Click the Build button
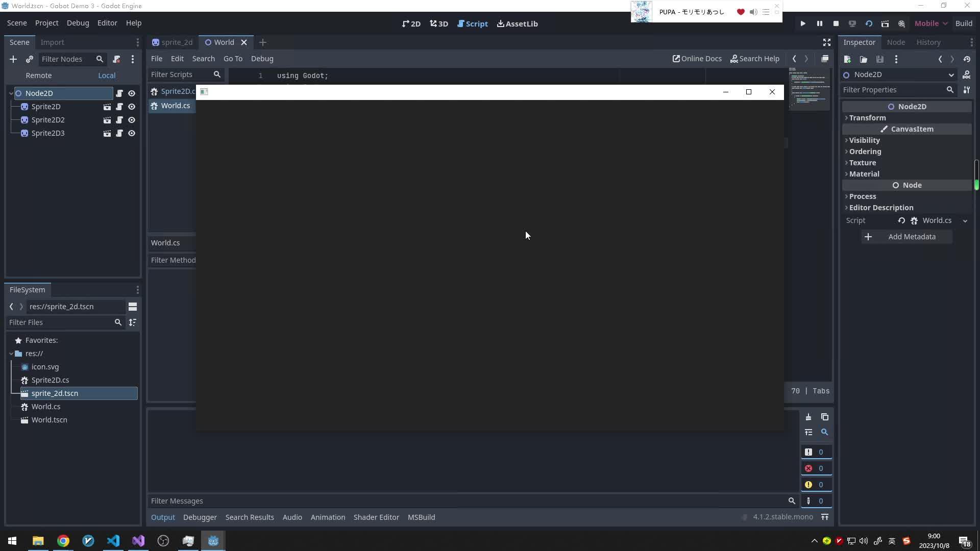The image size is (980, 551). 964,23
